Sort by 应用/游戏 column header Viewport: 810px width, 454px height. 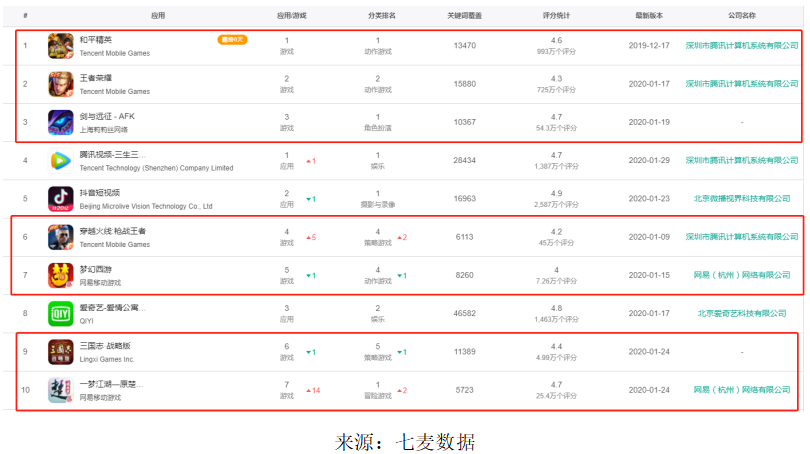291,15
